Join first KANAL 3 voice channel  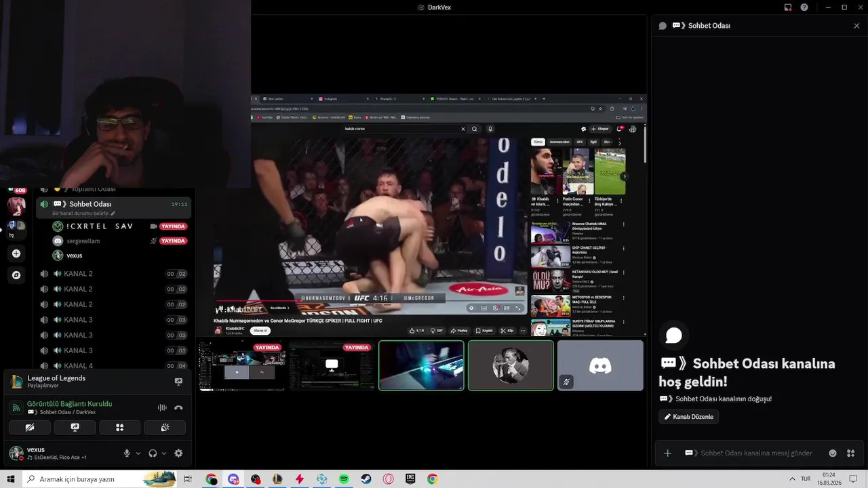[x=113, y=320]
